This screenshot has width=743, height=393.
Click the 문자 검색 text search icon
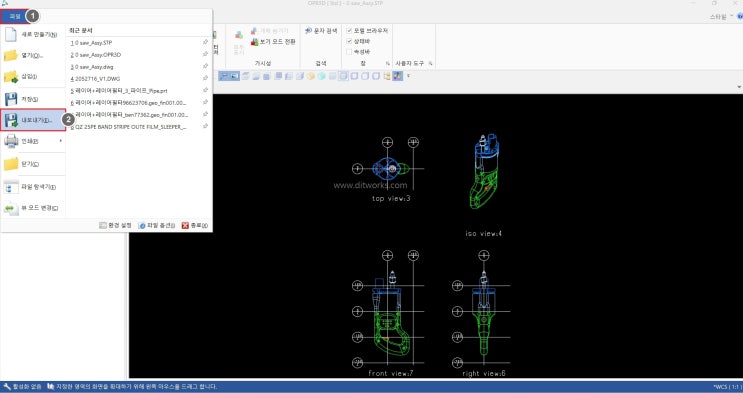pos(308,30)
